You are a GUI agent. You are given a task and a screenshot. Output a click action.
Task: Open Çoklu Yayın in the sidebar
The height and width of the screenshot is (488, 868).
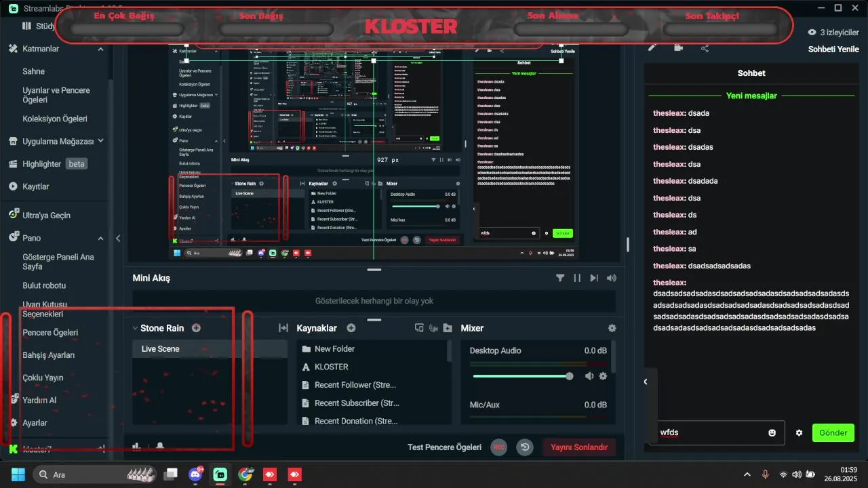43,378
